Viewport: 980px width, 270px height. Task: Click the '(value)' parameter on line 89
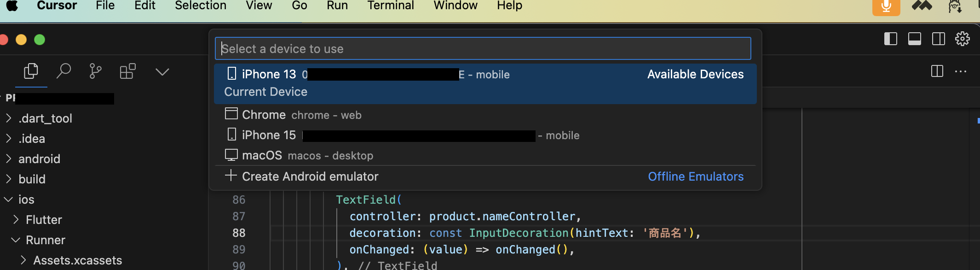445,250
